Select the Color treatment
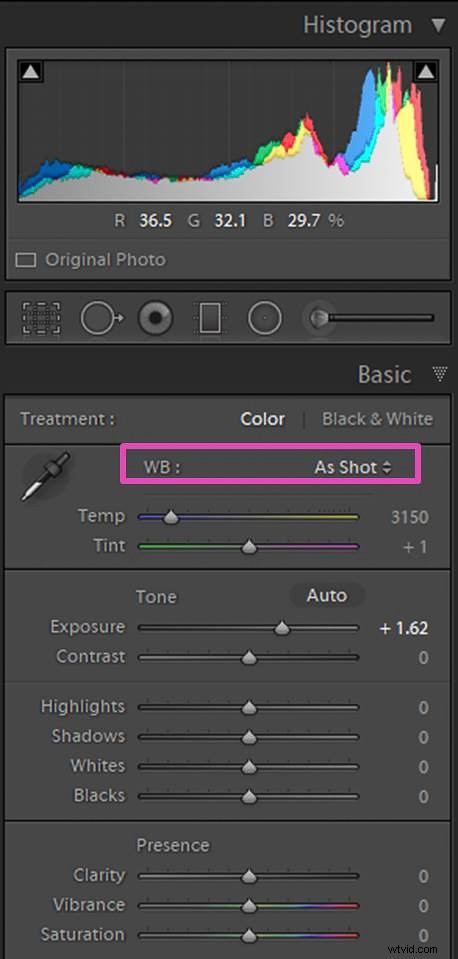The height and width of the screenshot is (959, 458). [x=262, y=419]
